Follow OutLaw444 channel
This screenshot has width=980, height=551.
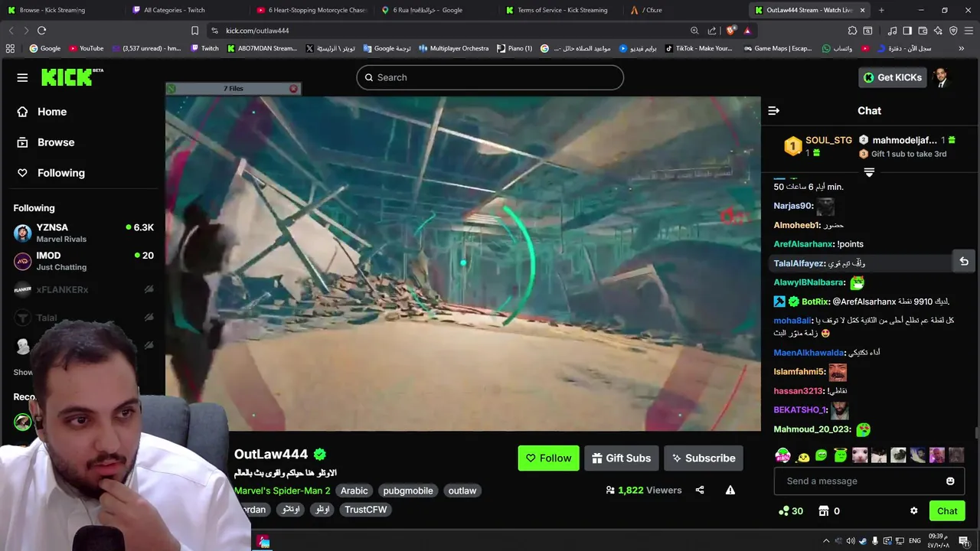click(x=548, y=458)
